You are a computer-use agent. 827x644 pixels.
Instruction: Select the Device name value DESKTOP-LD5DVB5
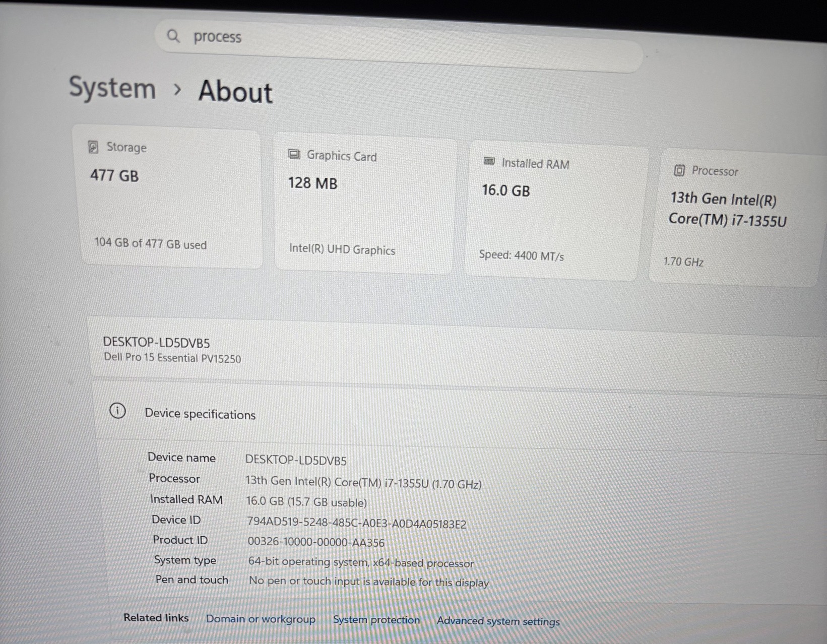click(296, 460)
